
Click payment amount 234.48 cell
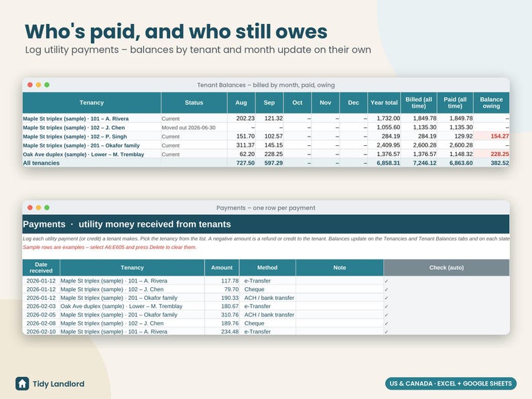[x=222, y=331]
